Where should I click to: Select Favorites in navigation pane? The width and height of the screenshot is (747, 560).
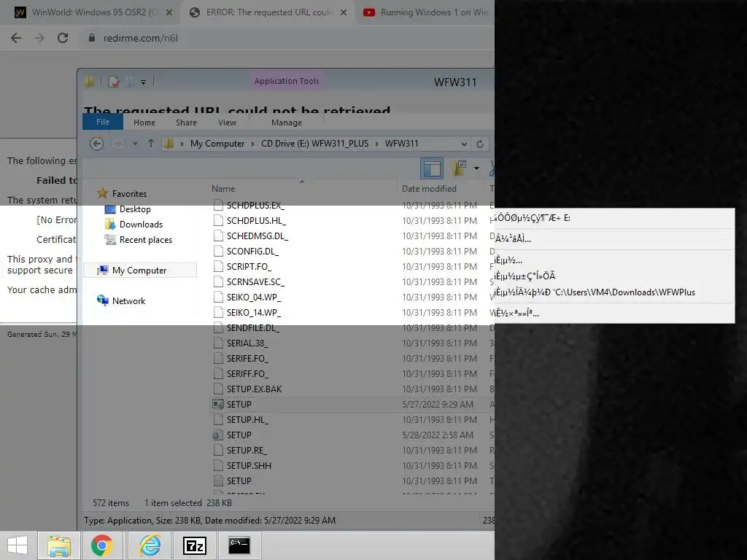tap(122, 194)
